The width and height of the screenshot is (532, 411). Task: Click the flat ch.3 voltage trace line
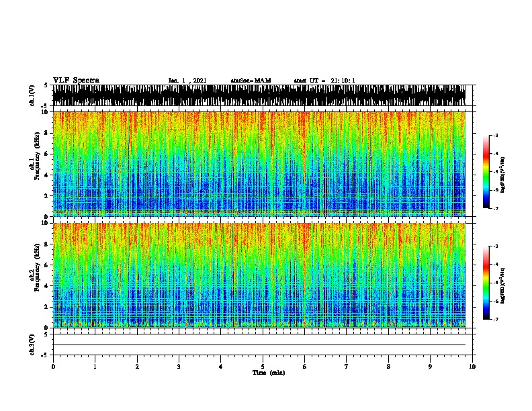tap(259, 345)
